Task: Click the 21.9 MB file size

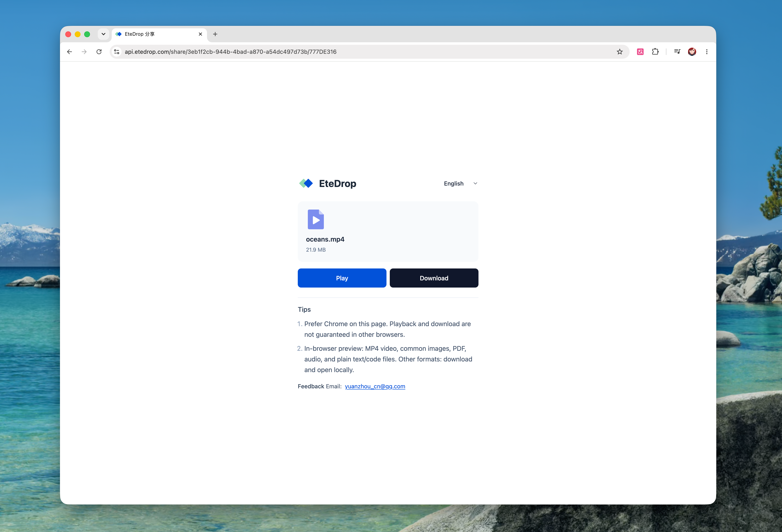Action: tap(316, 250)
